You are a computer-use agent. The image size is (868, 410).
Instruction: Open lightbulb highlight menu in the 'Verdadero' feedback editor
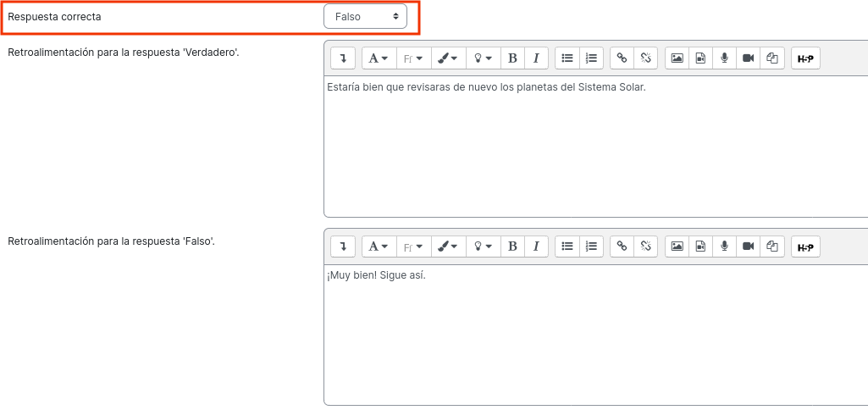coord(484,58)
